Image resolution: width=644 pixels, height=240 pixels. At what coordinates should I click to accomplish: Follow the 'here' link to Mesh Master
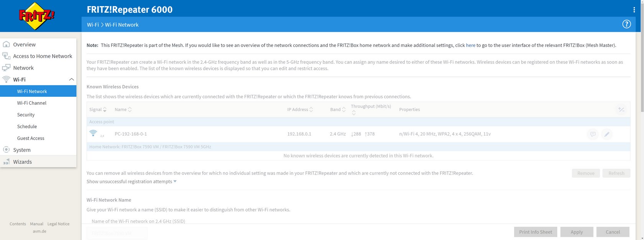click(x=470, y=45)
